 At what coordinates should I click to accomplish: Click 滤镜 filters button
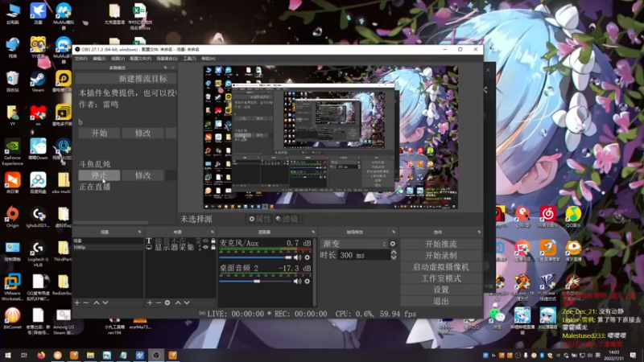(287, 219)
